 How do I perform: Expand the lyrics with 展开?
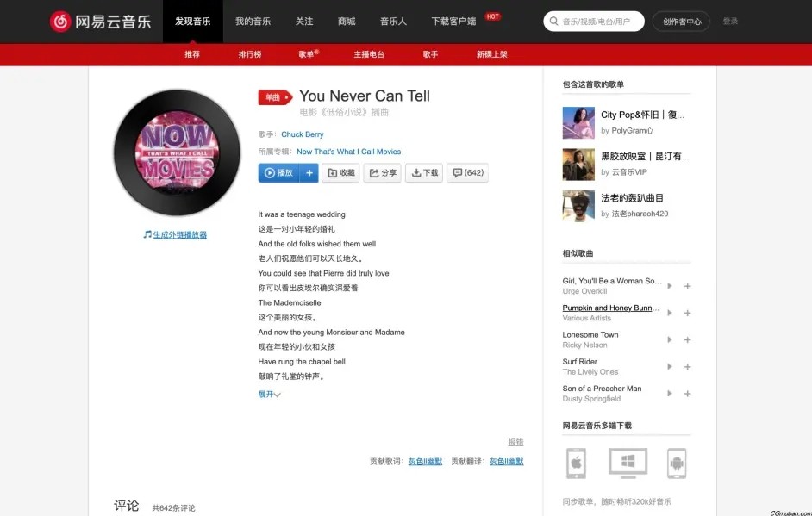(269, 395)
